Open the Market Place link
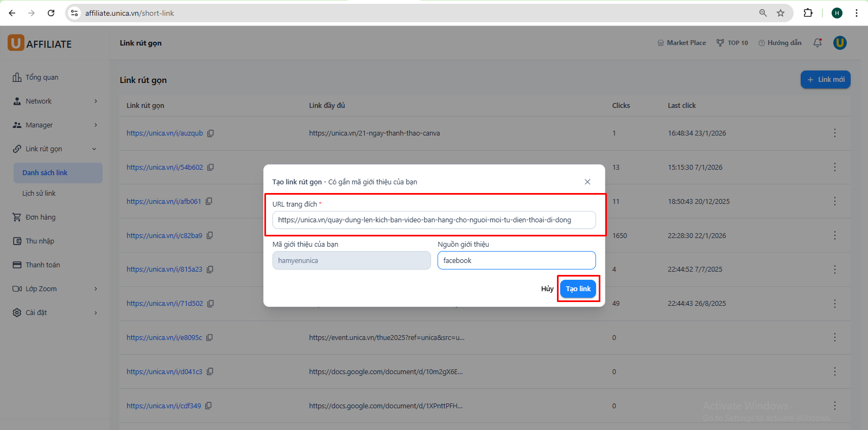Viewport: 868px width, 430px height. (682, 43)
